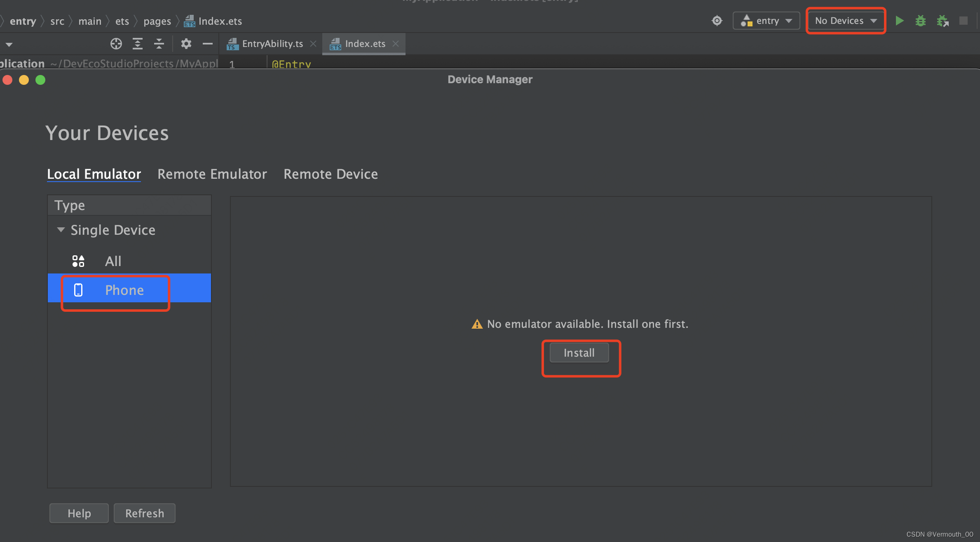The image size is (980, 542).
Task: Click the Debug app icon
Action: click(921, 20)
